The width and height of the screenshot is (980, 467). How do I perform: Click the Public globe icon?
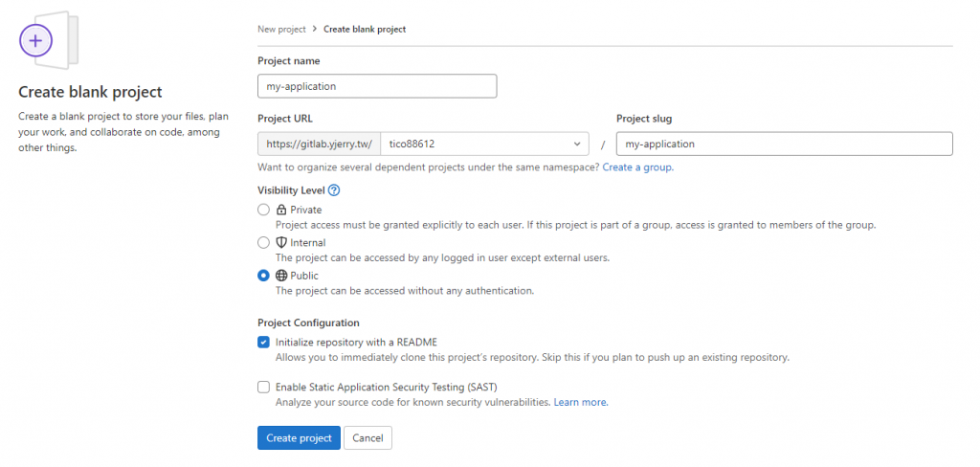click(281, 276)
